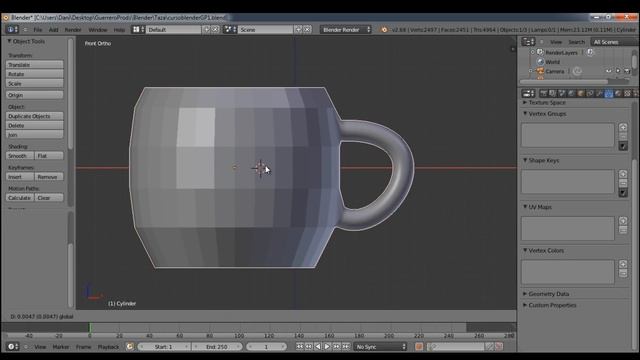Open the screen layout browse icon
The width and height of the screenshot is (640, 360).
pos(138,29)
